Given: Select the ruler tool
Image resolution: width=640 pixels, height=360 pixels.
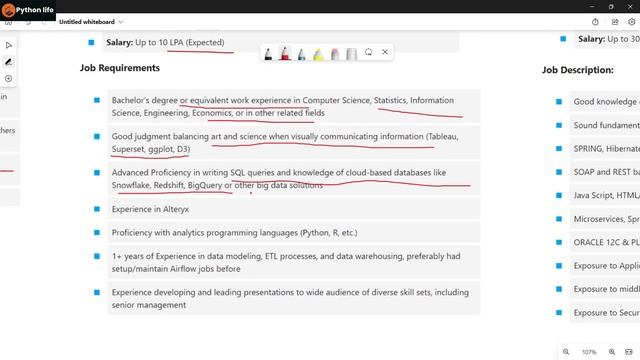Looking at the screenshot, I should [351, 53].
